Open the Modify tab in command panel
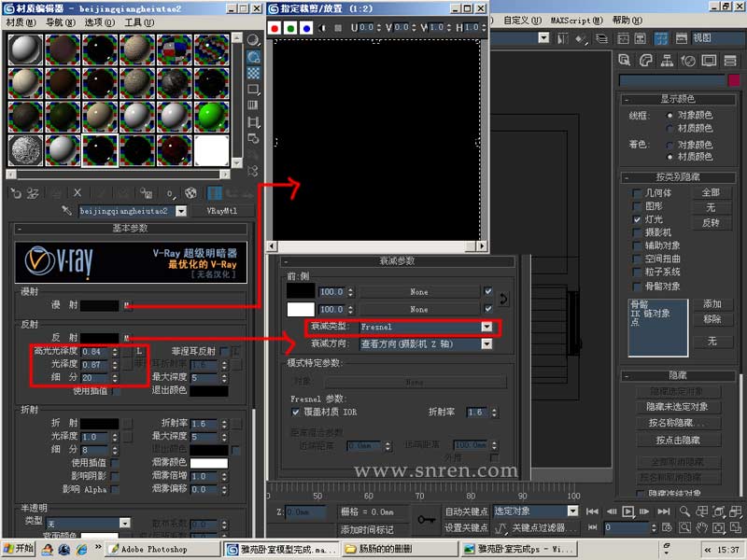Image resolution: width=747 pixels, height=560 pixels. click(x=645, y=60)
